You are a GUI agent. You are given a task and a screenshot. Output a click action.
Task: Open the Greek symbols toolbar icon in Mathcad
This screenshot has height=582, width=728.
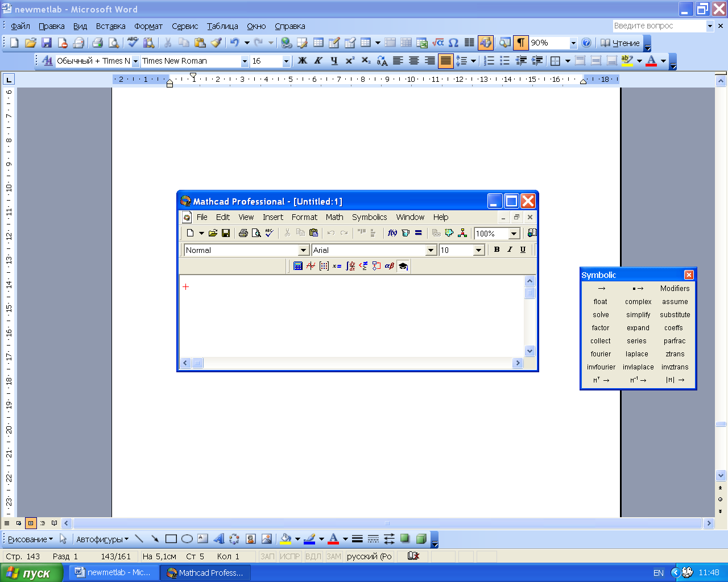[390, 266]
